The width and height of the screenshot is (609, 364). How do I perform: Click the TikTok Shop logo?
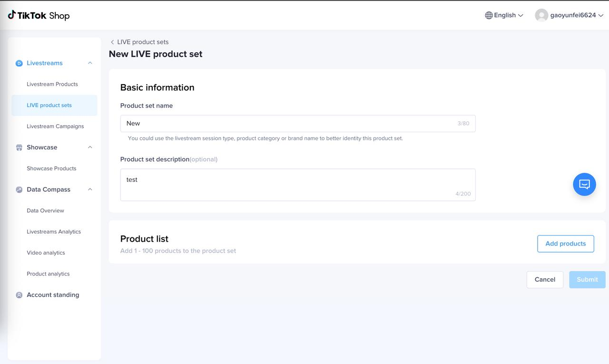click(x=39, y=15)
